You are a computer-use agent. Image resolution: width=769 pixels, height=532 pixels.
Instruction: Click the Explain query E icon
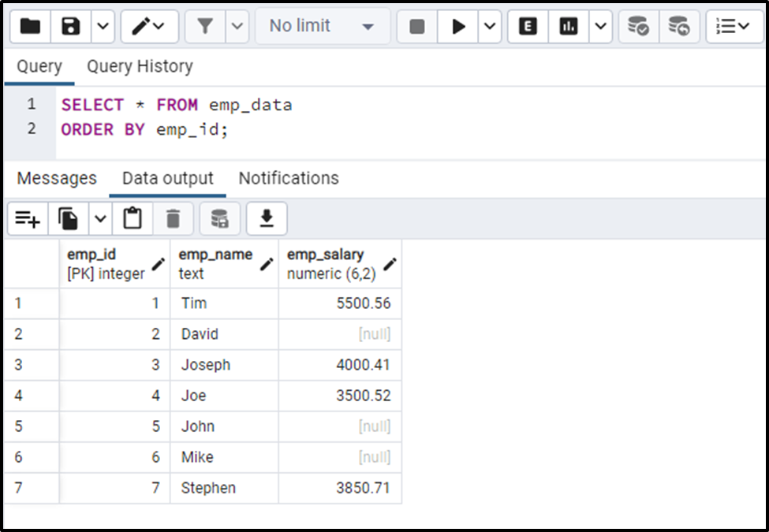pos(528,26)
